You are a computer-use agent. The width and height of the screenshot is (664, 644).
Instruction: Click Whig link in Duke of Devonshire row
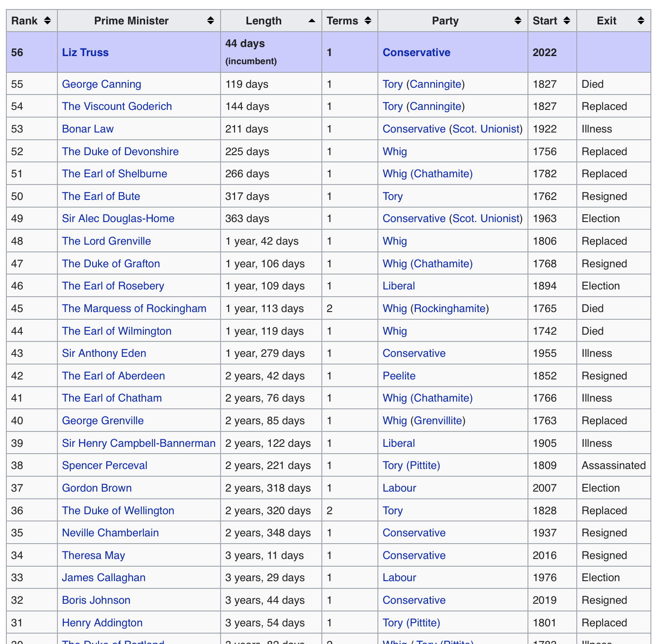pos(395,152)
